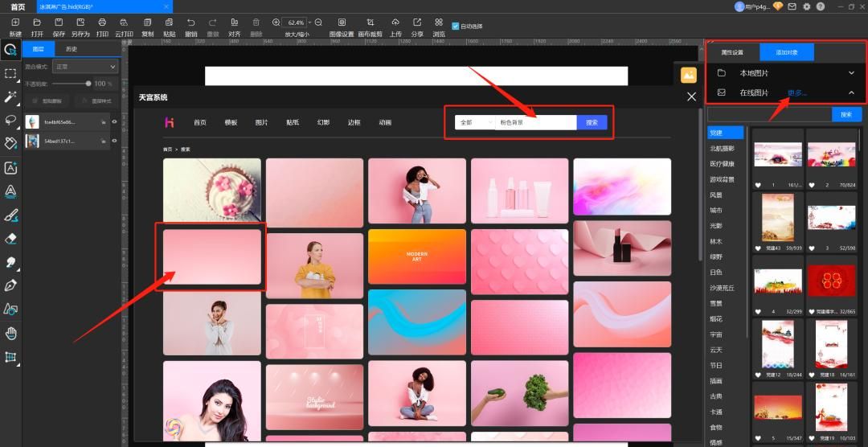The height and width of the screenshot is (447, 868).
Task: Switch to the 历史 history tab
Action: coord(72,49)
